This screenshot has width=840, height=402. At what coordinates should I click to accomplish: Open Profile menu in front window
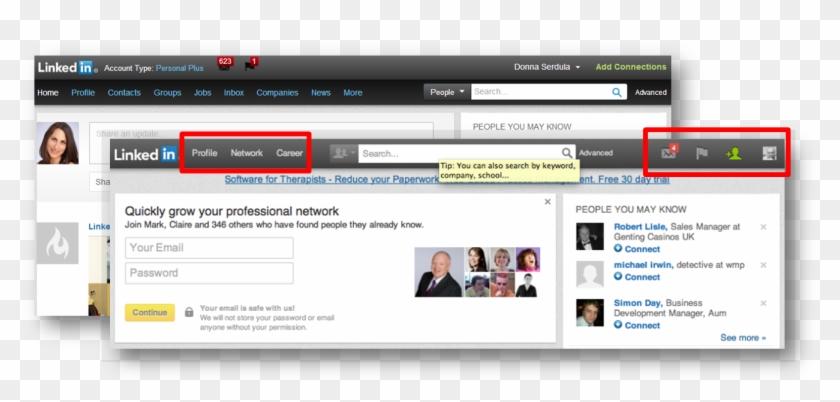(x=205, y=153)
